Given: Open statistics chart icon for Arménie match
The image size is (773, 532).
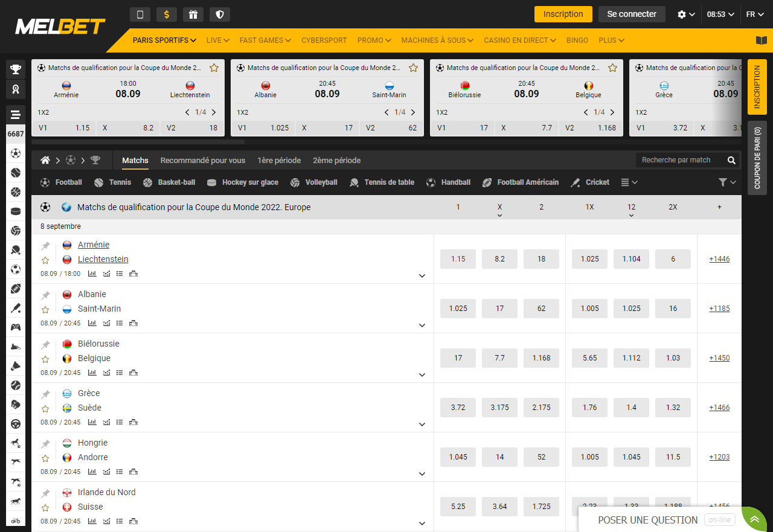Looking at the screenshot, I should [x=92, y=274].
